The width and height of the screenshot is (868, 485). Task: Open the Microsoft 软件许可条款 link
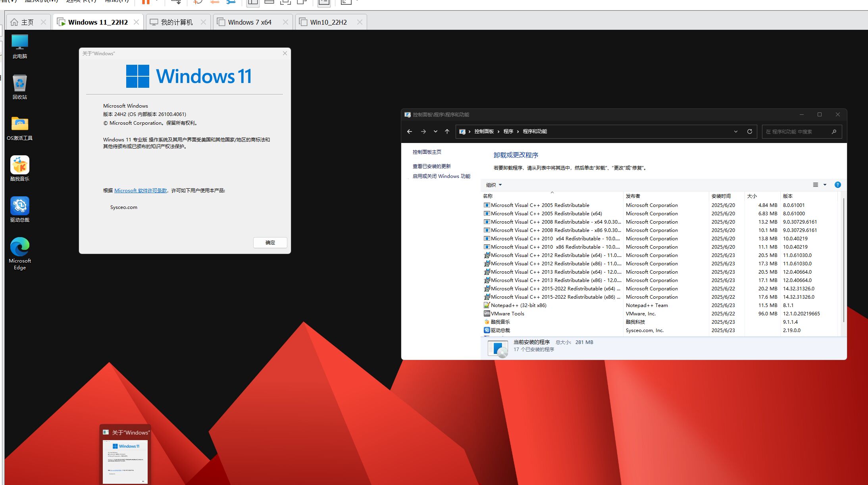(x=140, y=190)
